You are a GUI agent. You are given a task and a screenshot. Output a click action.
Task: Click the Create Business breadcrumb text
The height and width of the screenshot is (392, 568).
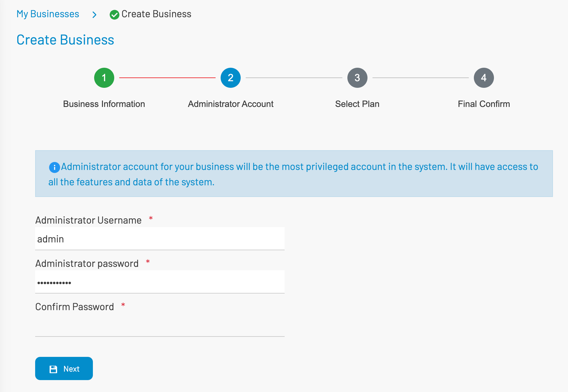pos(156,14)
